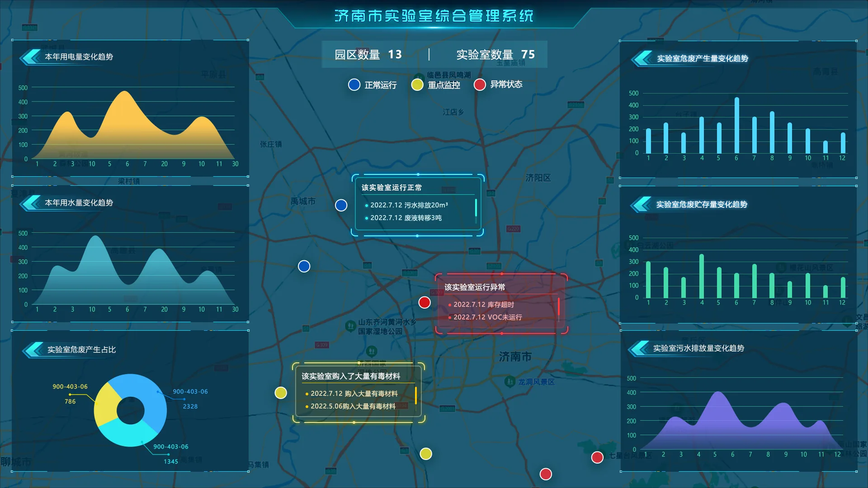Click the green park icon beside 山东齐河黄河水乡
The height and width of the screenshot is (488, 868).
[350, 326]
